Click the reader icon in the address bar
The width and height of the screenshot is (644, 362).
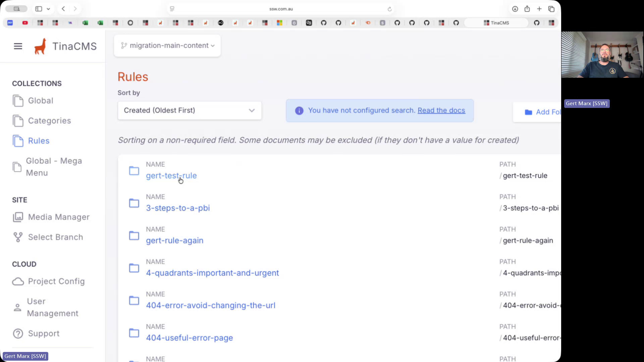point(172,9)
